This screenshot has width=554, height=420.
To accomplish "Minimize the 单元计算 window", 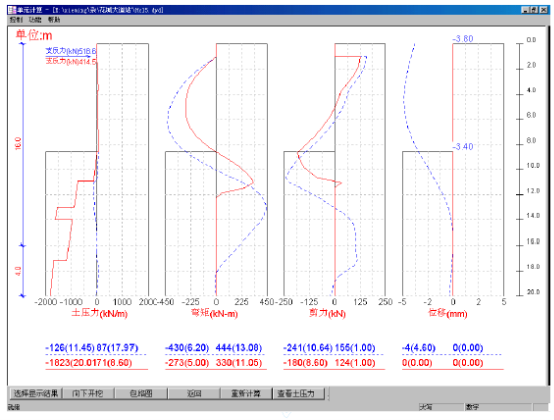I will click(526, 10).
